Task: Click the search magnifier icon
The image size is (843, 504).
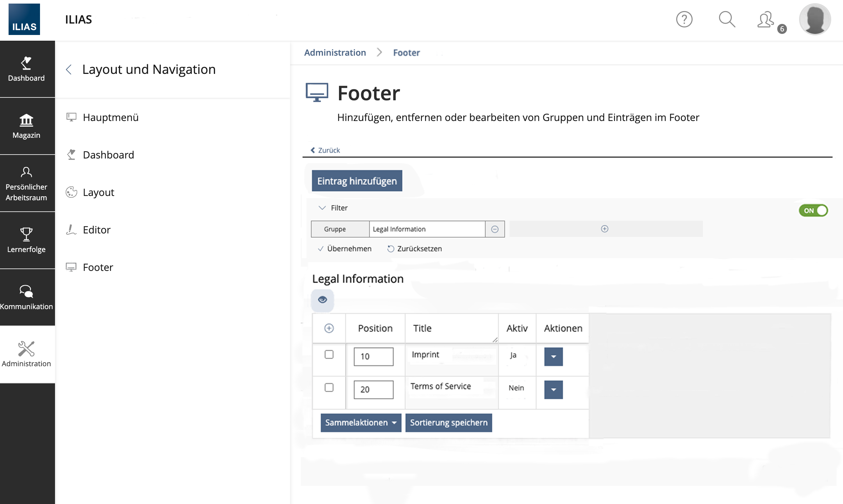Action: tap(727, 19)
